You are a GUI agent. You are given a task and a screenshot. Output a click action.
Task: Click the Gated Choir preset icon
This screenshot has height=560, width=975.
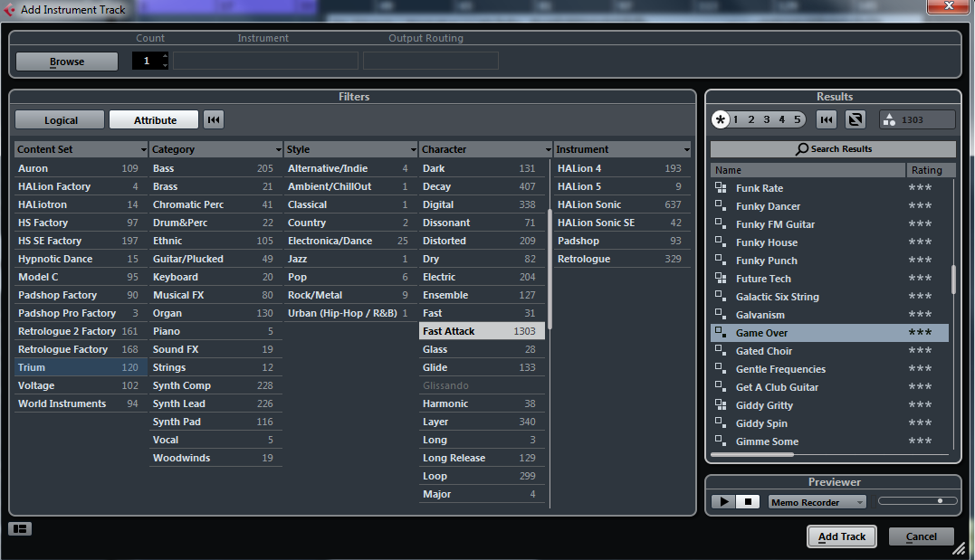(x=721, y=349)
